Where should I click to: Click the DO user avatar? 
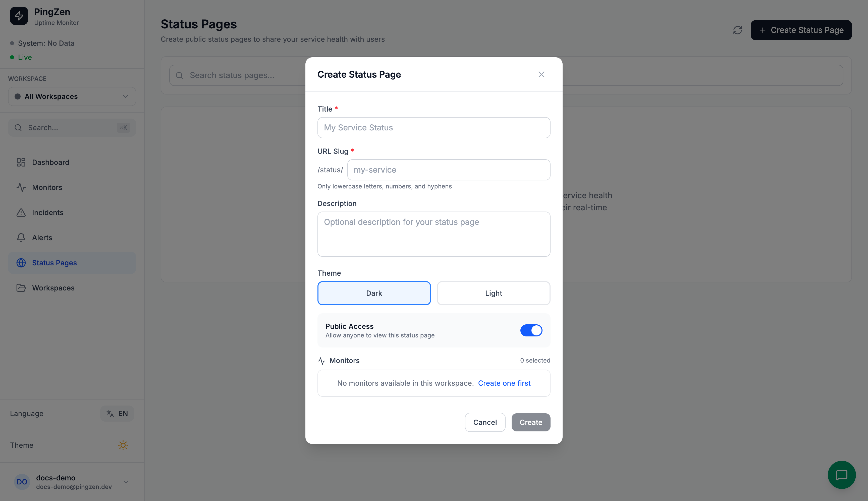tap(22, 482)
